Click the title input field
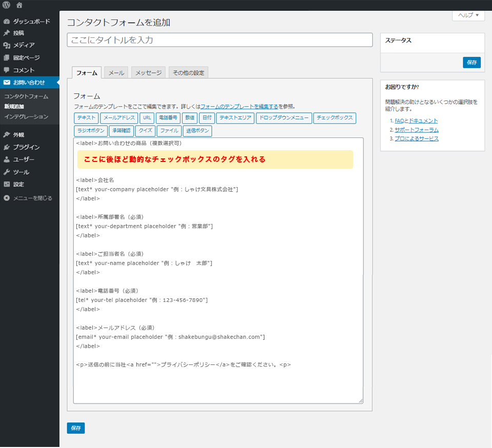The height and width of the screenshot is (448, 492). [219, 40]
